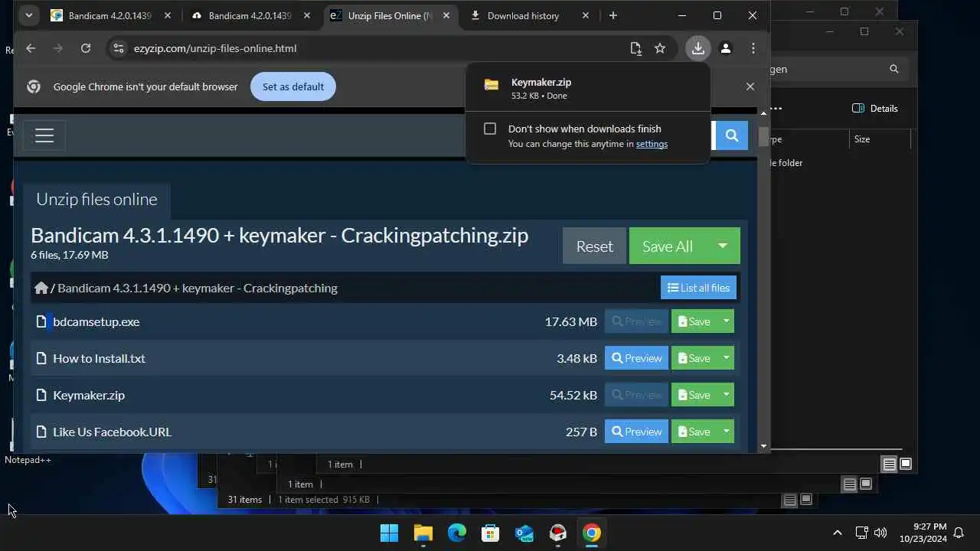Click the Like Us Facebook.URL file name
The height and width of the screenshot is (551, 980).
[112, 432]
